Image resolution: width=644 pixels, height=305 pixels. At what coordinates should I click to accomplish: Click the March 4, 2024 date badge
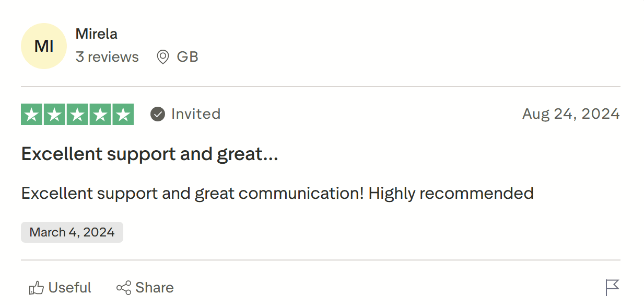72,232
